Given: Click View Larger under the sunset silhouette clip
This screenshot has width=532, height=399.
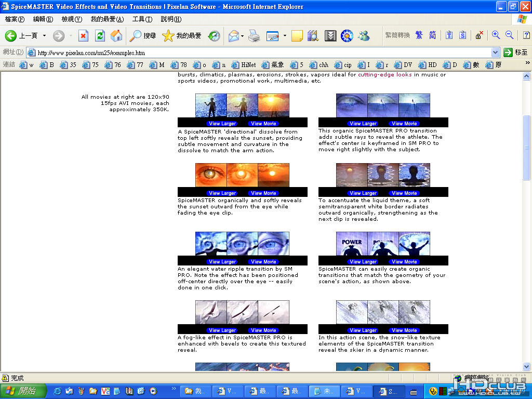Looking at the screenshot, I should tap(222, 124).
